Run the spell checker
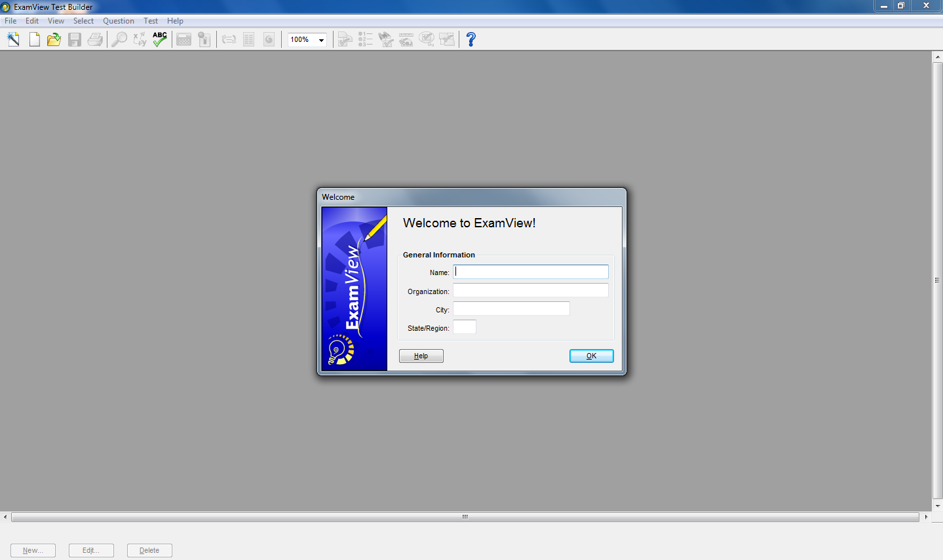Image resolution: width=943 pixels, height=560 pixels. tap(159, 39)
